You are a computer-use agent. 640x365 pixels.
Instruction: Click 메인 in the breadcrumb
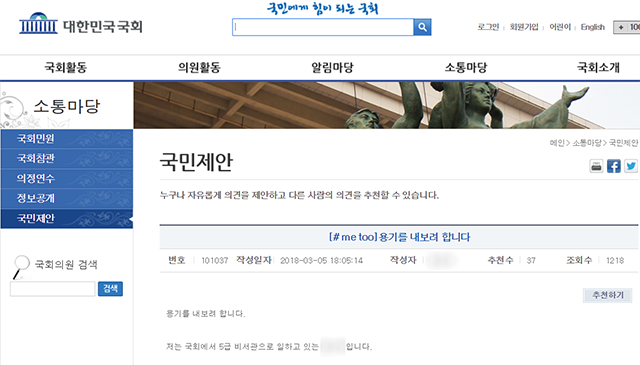(557, 143)
